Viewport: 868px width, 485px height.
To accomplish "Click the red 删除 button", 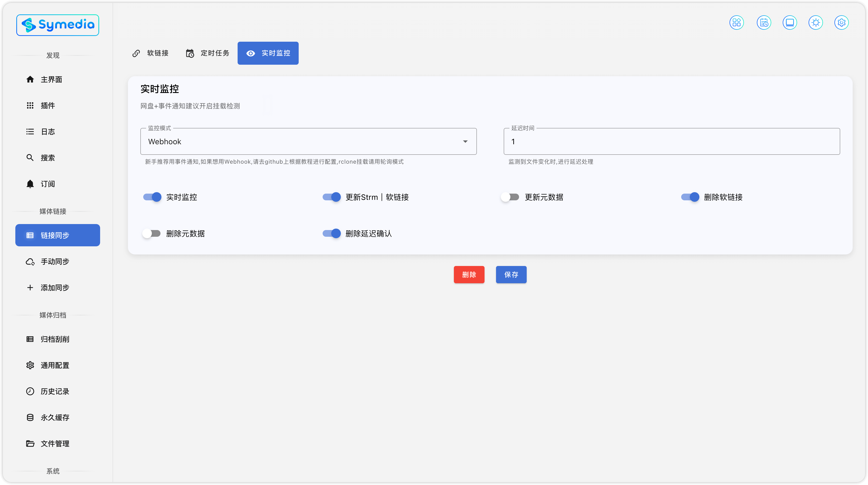I will point(469,275).
